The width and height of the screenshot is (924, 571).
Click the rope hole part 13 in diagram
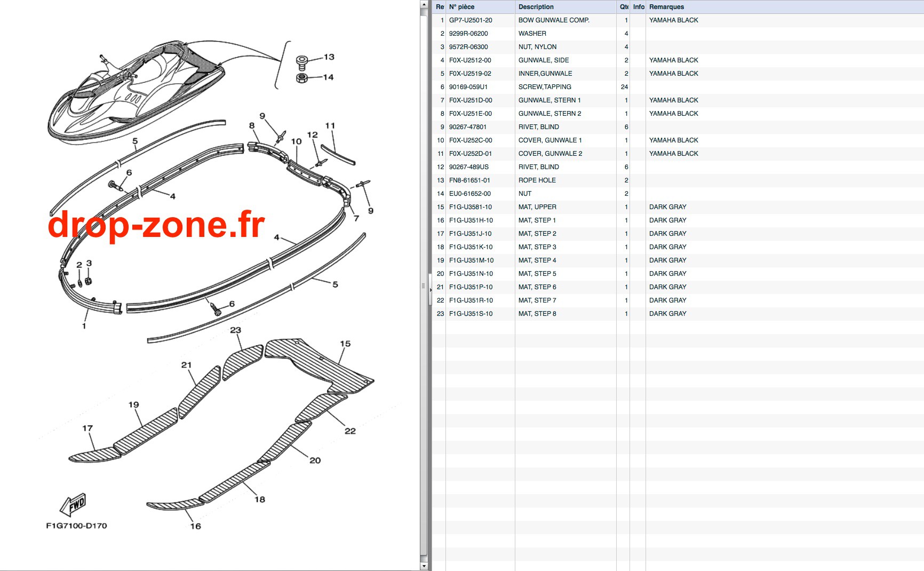point(302,61)
